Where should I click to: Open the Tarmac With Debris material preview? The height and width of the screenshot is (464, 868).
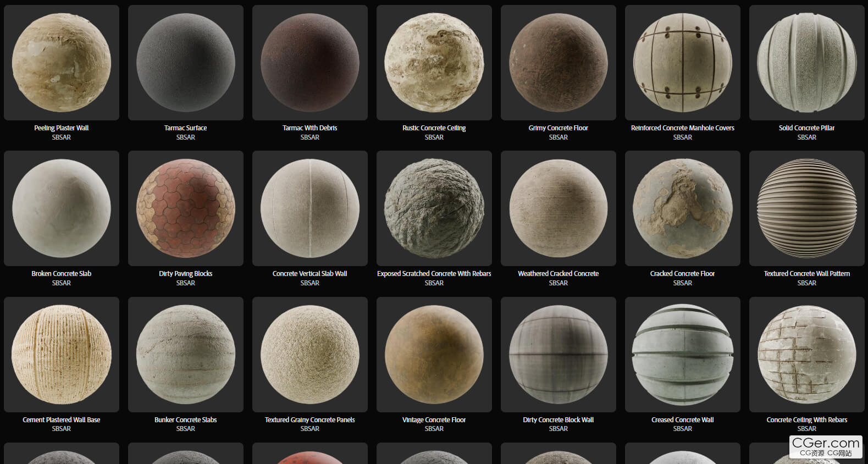coord(310,63)
